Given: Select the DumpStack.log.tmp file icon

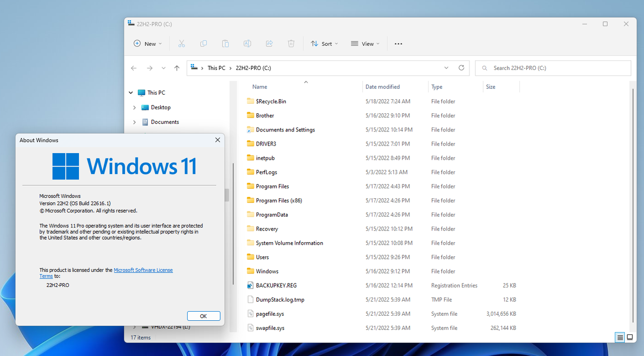Looking at the screenshot, I should coord(251,299).
